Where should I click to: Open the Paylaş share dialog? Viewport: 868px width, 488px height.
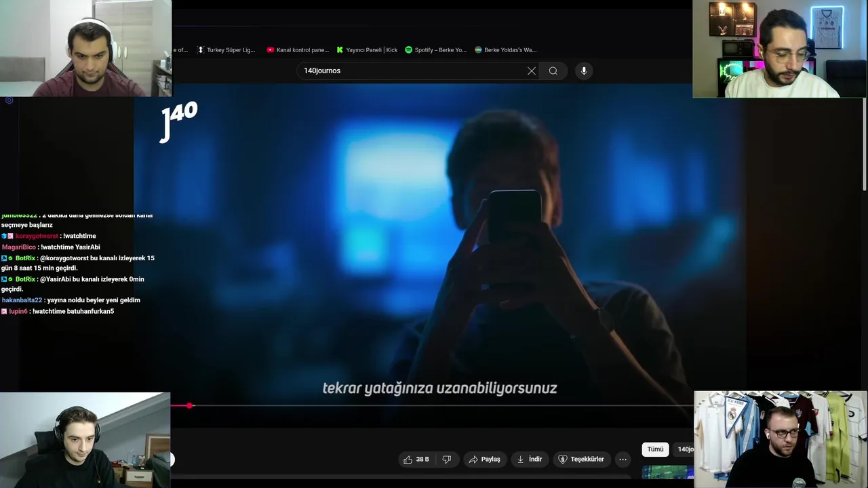[484, 460]
